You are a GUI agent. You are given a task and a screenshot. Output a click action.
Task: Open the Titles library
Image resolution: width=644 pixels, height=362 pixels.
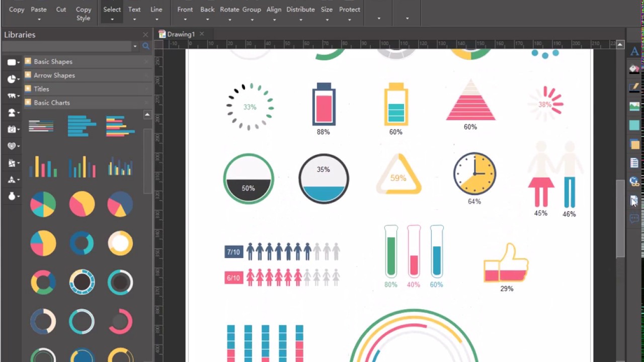[x=88, y=88]
